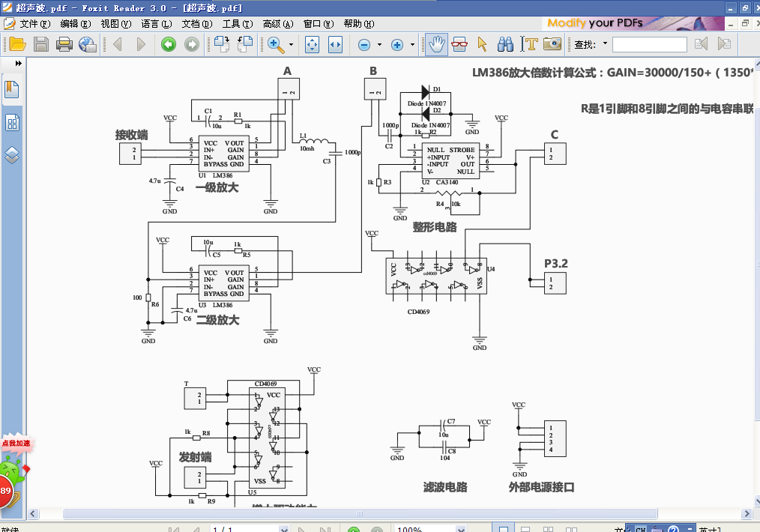This screenshot has height=532, width=760.
Task: Open the 文件(F) menu
Action: point(35,24)
